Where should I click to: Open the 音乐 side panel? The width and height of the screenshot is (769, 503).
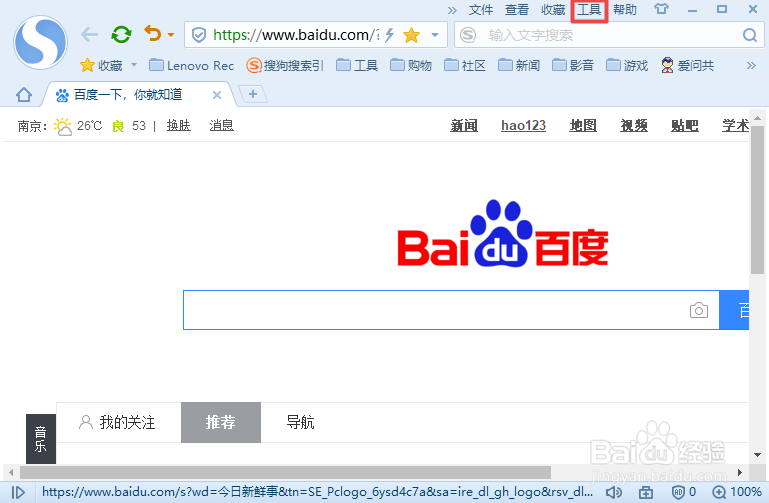[41, 439]
